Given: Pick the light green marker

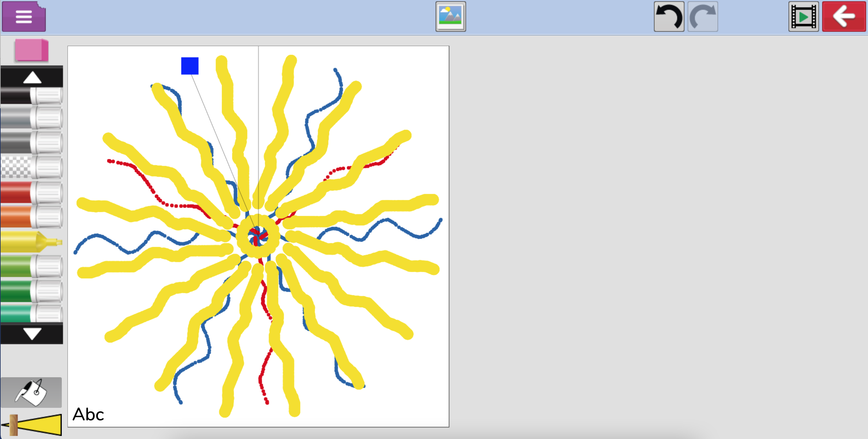Looking at the screenshot, I should click(x=32, y=266).
